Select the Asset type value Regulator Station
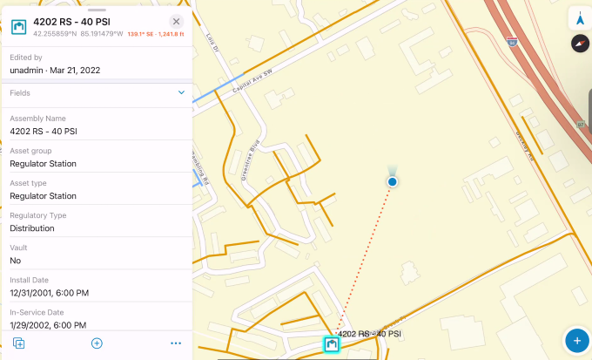This screenshot has height=360, width=592. click(x=43, y=196)
